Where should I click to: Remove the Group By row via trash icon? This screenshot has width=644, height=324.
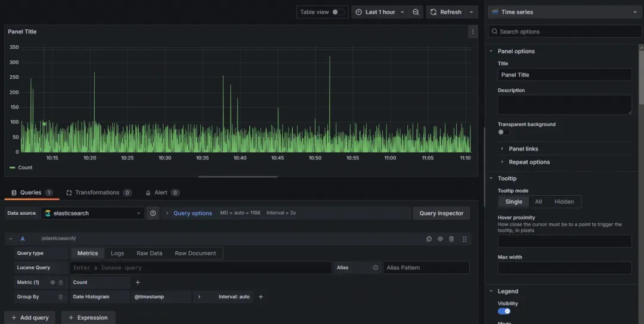(60, 297)
